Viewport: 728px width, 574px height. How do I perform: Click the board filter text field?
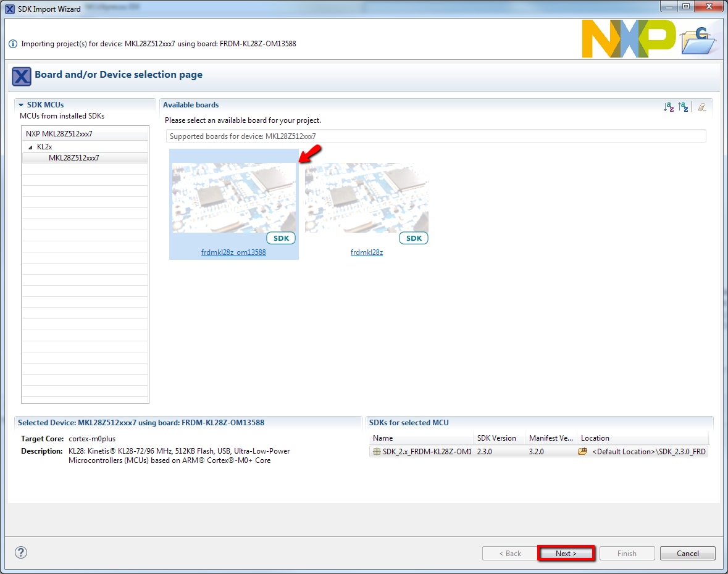point(435,136)
